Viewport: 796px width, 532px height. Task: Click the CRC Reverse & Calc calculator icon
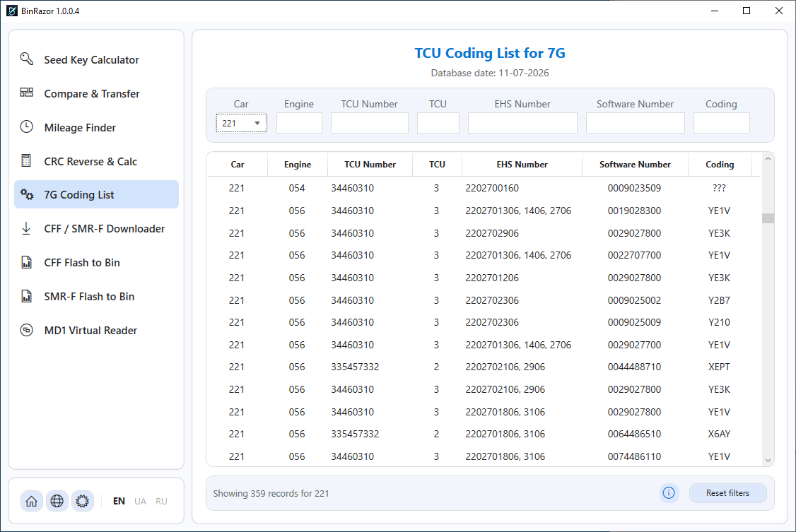coord(26,161)
